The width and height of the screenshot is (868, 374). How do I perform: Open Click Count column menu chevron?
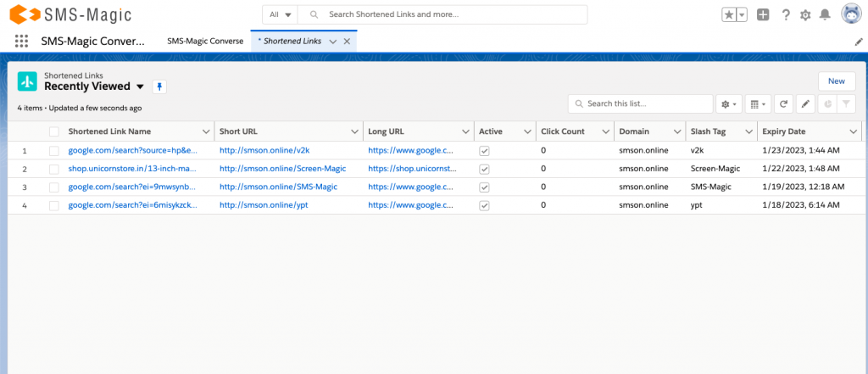(605, 131)
